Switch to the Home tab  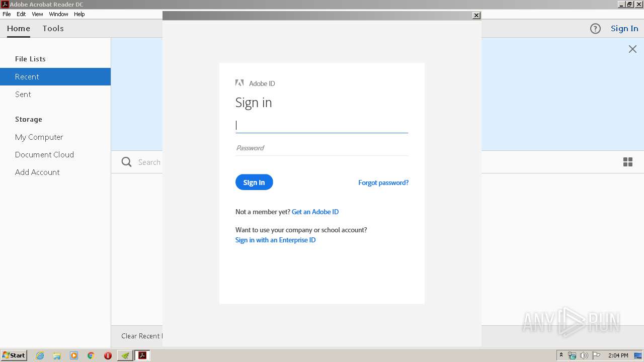[19, 29]
